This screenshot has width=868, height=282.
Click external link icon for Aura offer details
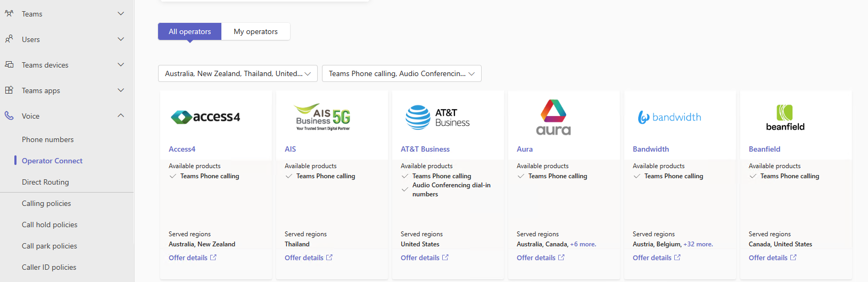pyautogui.click(x=561, y=258)
